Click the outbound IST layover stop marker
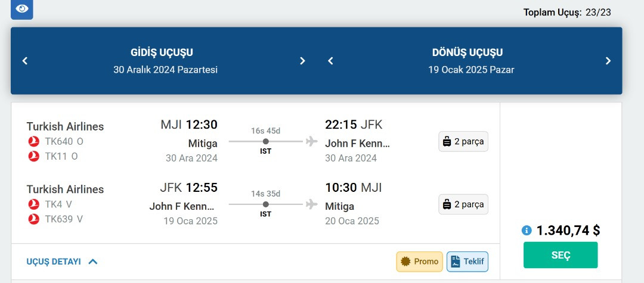Image resolution: width=644 pixels, height=283 pixels. (x=266, y=142)
